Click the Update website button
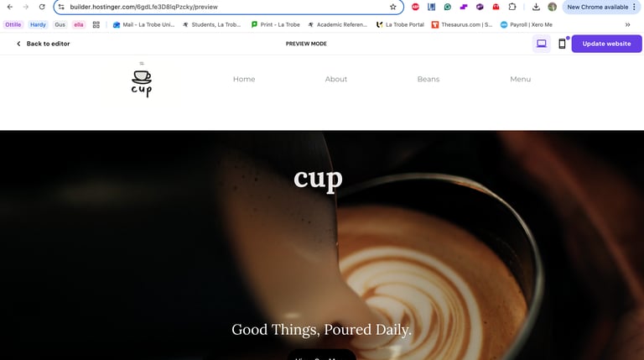 (x=606, y=44)
